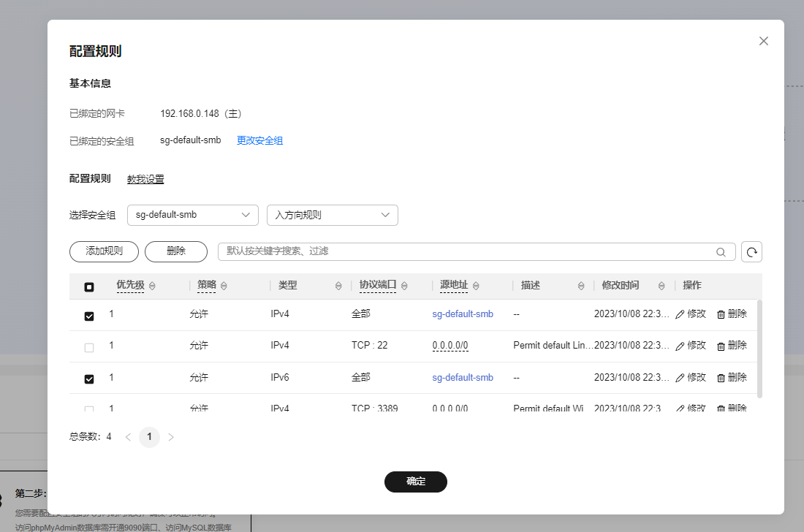
Task: Check the TCP : 22 rule checkbox
Action: pyautogui.click(x=89, y=348)
